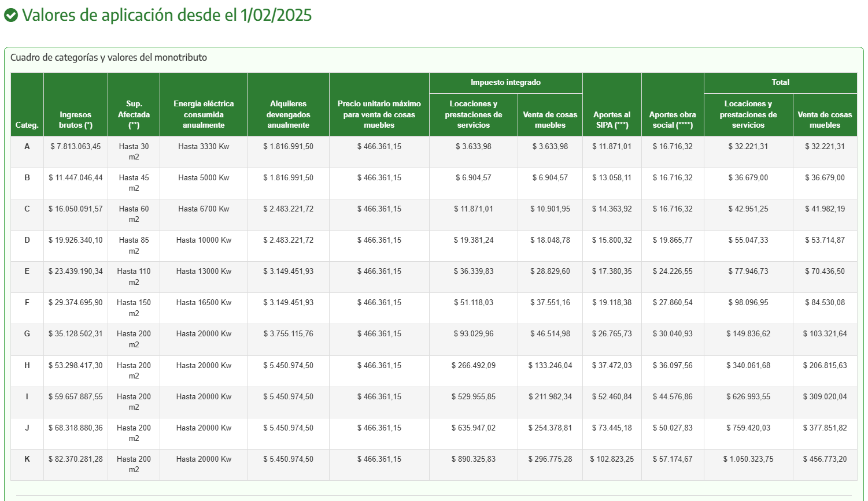Image resolution: width=868 pixels, height=501 pixels.
Task: Click 'Energía eléctrica consumida anualmente' header
Action: [204, 114]
